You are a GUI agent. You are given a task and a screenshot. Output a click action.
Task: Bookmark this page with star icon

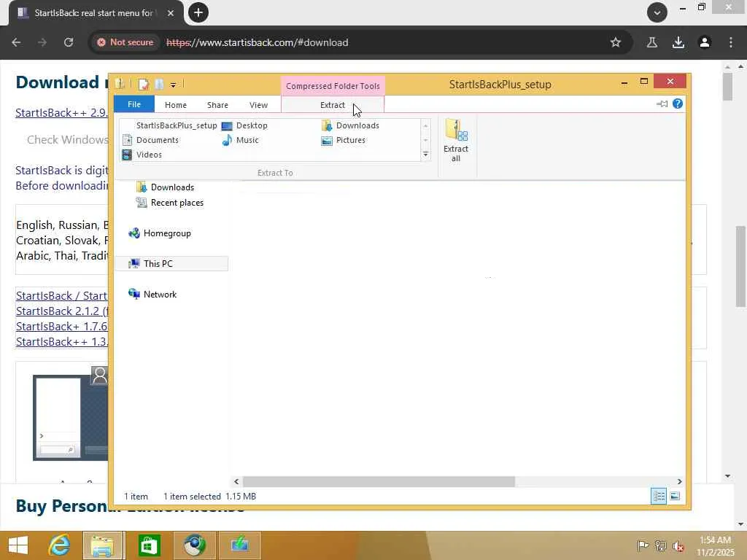(616, 42)
